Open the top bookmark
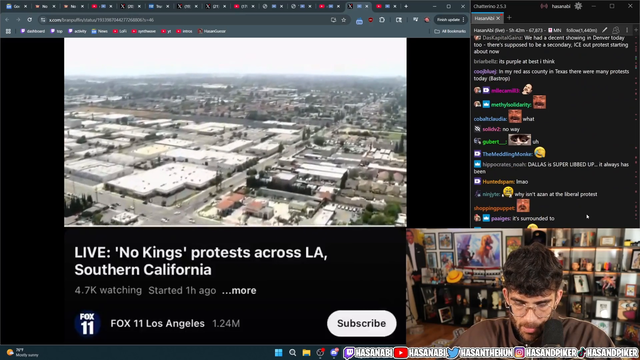Viewport: 640px width, 360px height. pos(56,31)
